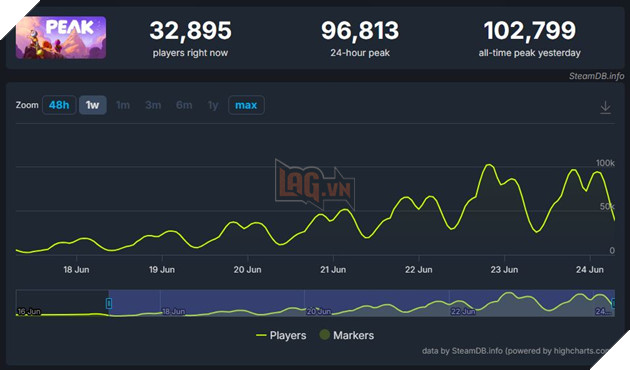Click the highcharts data attribution link

click(x=516, y=351)
